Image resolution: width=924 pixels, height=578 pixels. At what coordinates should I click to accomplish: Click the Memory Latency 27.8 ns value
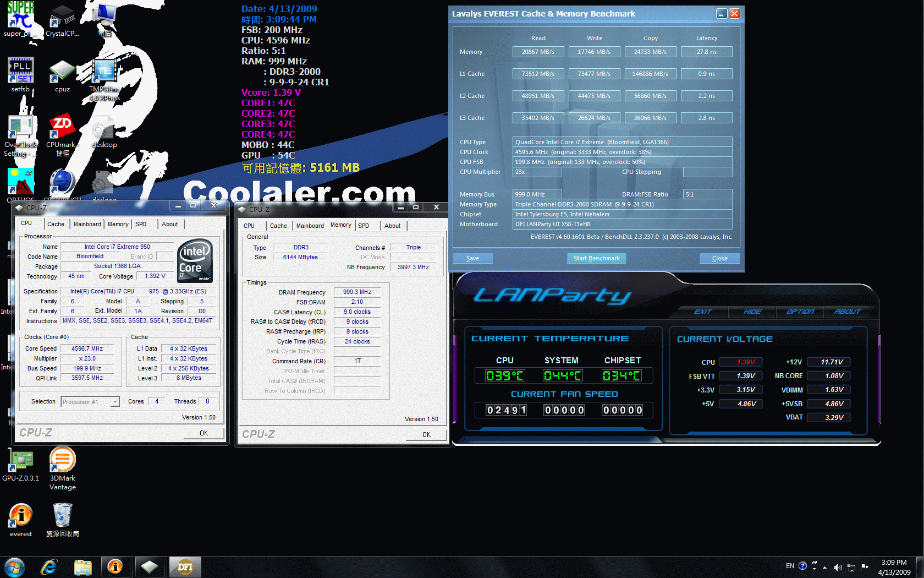[706, 52]
